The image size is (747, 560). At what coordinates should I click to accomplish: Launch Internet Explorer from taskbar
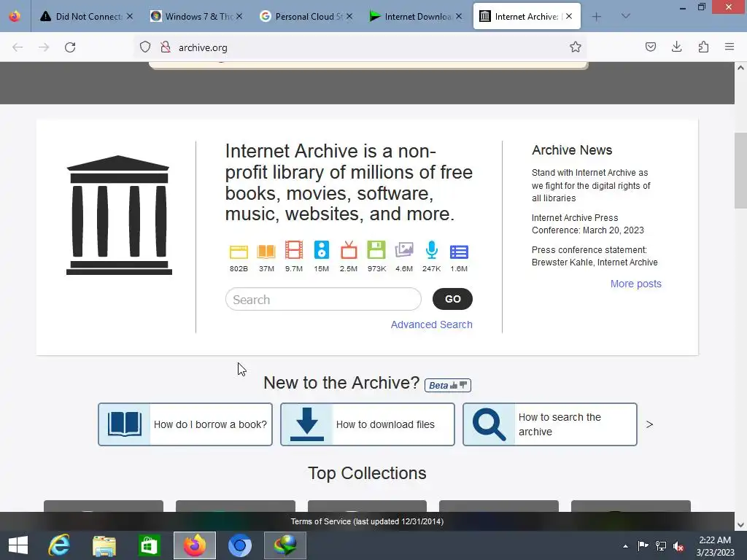pos(59,545)
